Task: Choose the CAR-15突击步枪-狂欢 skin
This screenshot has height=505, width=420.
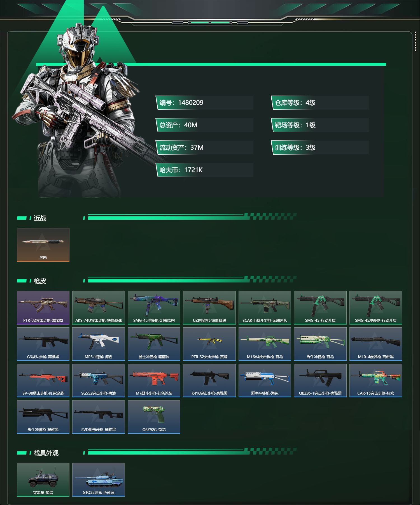Action: pyautogui.click(x=376, y=381)
